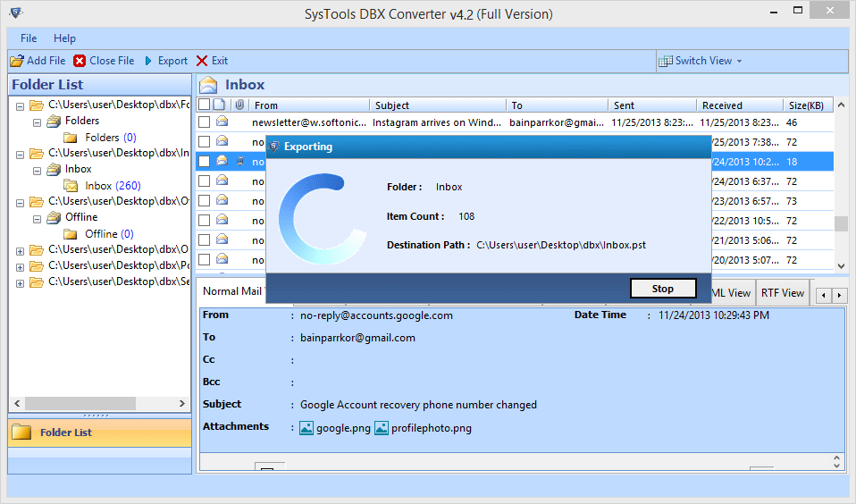Click the folder tree scroll right arrow
This screenshot has height=504, width=856.
point(182,404)
